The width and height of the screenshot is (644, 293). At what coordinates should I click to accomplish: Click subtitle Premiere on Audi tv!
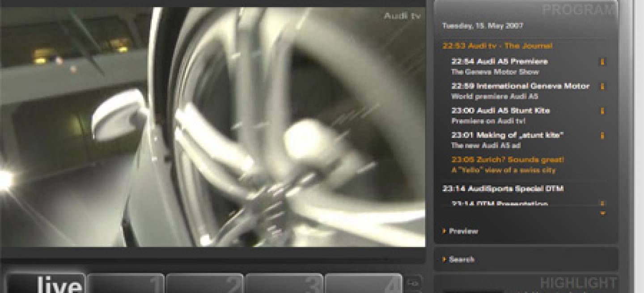point(488,121)
